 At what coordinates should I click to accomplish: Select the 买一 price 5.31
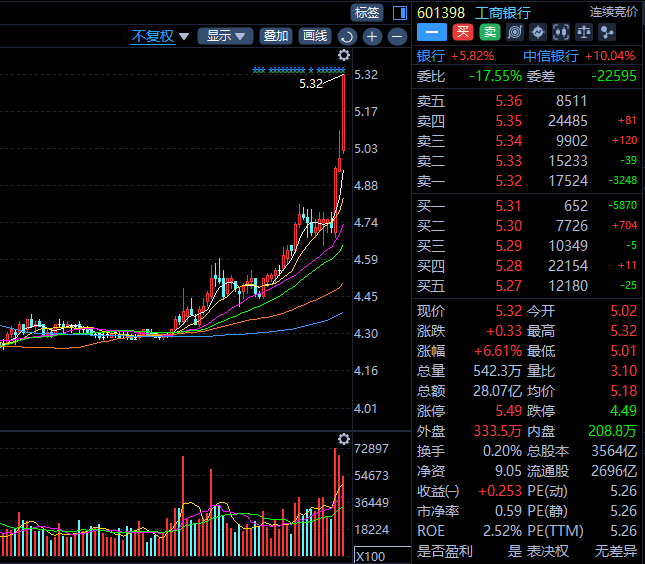[x=508, y=206]
